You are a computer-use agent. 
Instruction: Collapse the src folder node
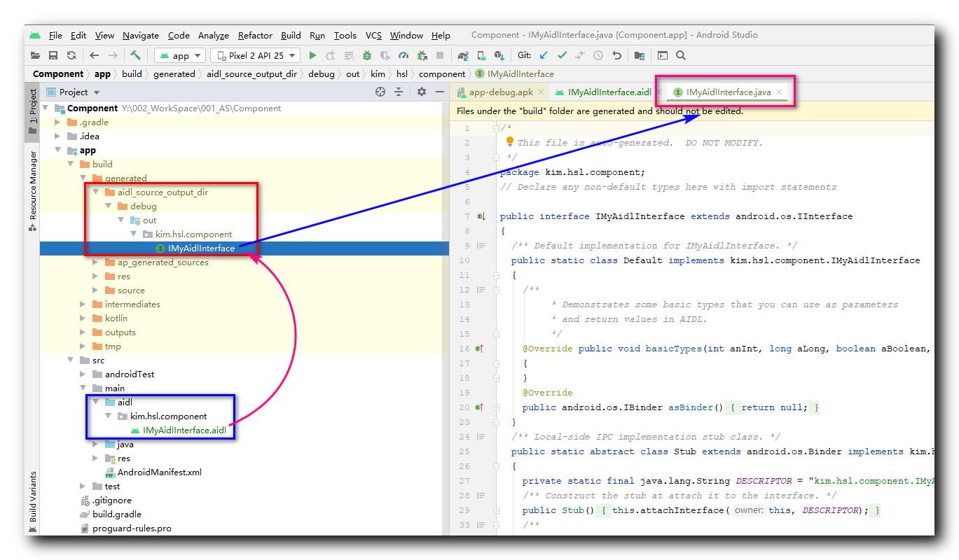[x=71, y=360]
